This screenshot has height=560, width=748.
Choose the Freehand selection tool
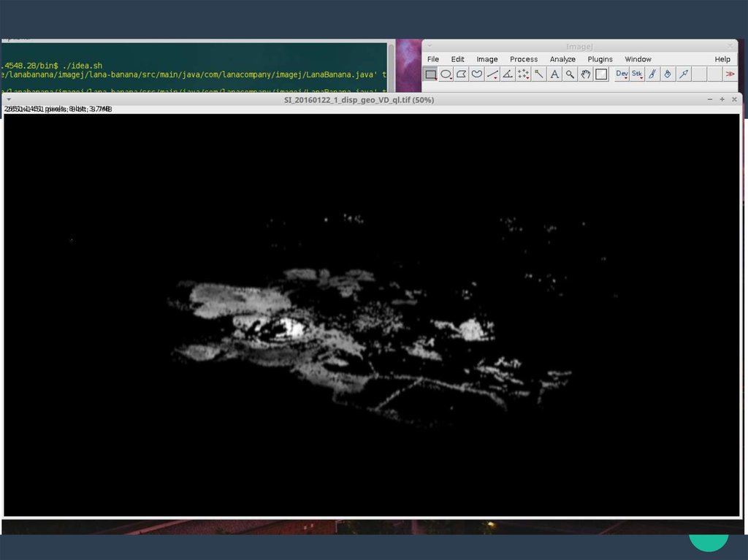point(477,74)
